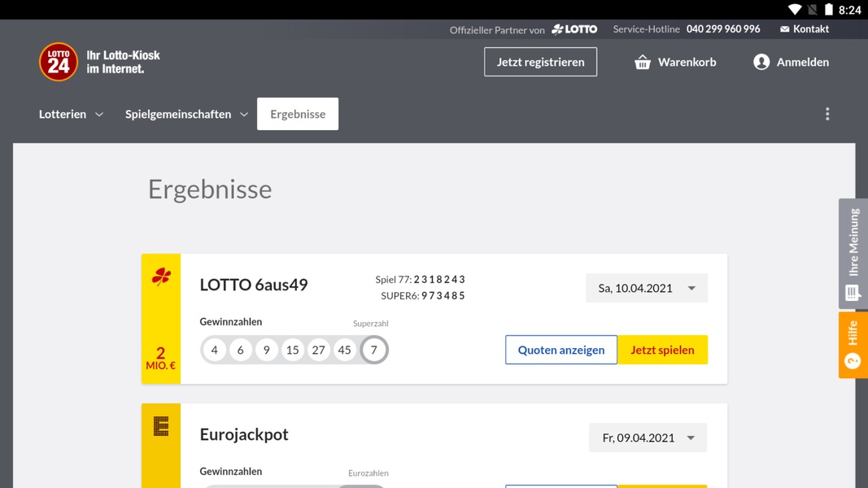Expand the Spielgemeinschaften menu

point(186,114)
